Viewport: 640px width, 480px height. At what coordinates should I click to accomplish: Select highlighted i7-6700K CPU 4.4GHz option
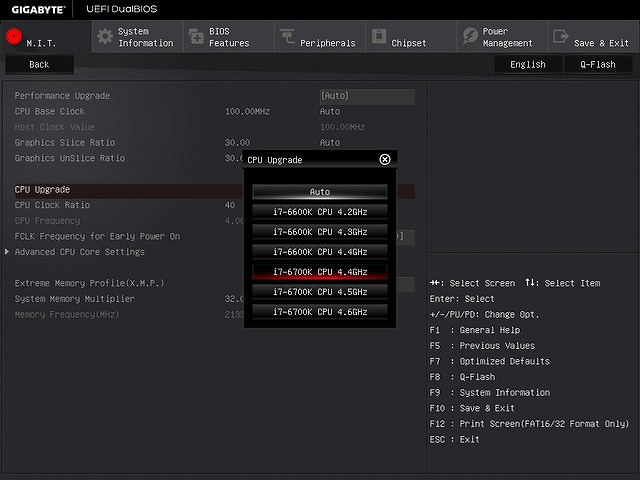pos(320,272)
